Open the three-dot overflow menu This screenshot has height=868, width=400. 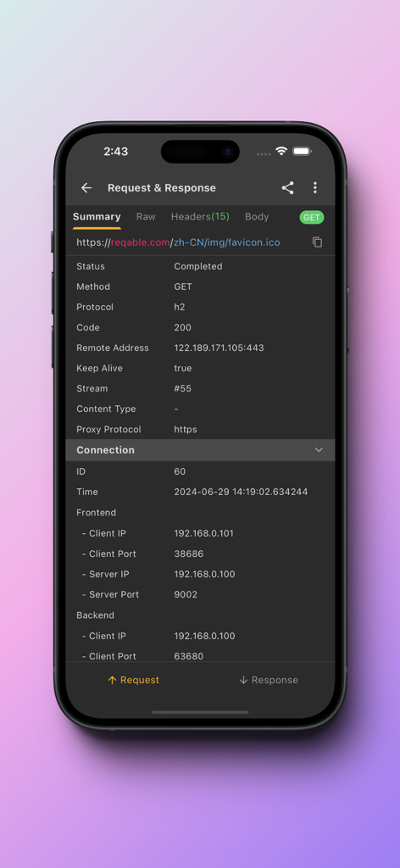click(x=314, y=187)
